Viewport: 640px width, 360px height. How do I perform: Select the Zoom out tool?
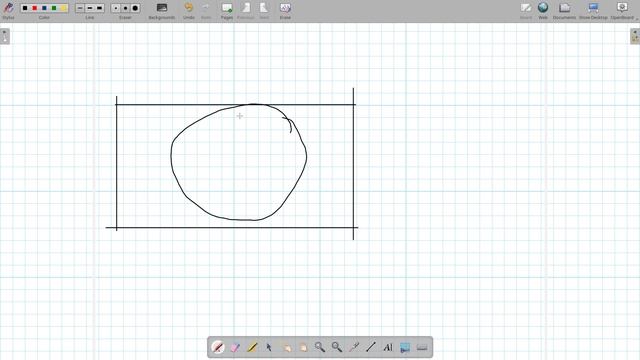click(337, 347)
